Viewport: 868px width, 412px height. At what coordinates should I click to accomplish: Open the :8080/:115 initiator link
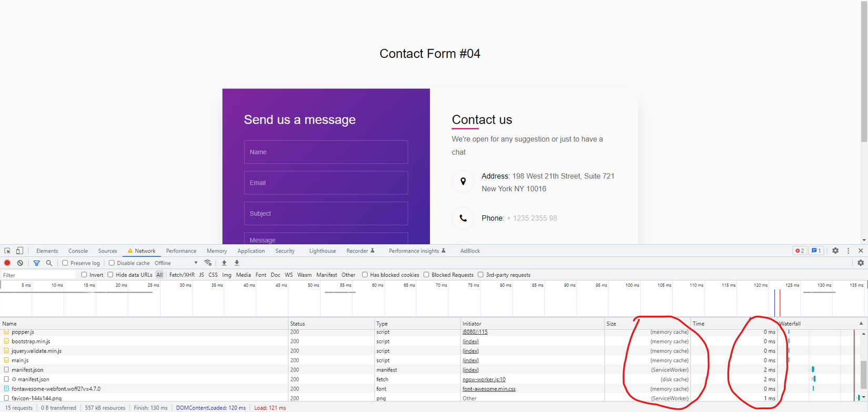coord(475,332)
